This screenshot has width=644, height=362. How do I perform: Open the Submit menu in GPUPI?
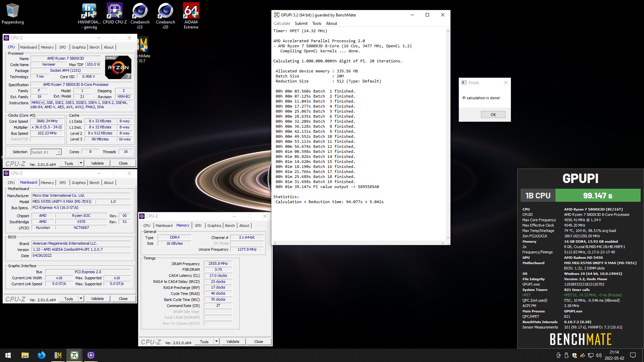click(301, 23)
